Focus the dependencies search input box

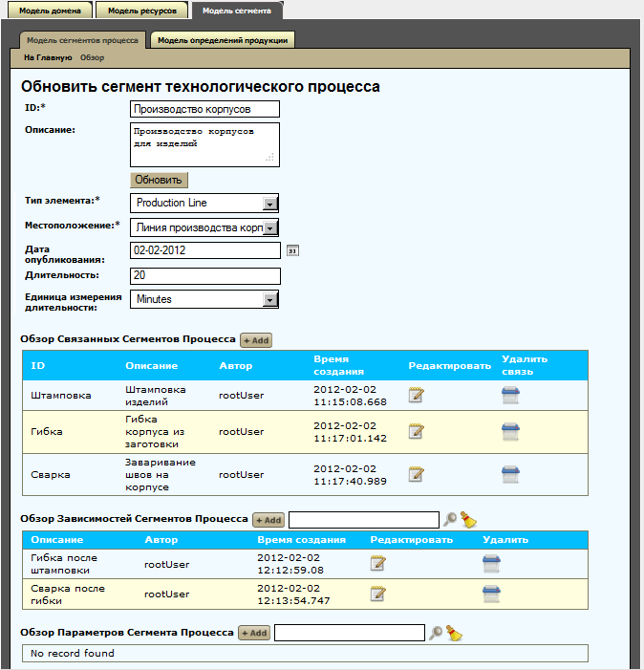click(364, 520)
